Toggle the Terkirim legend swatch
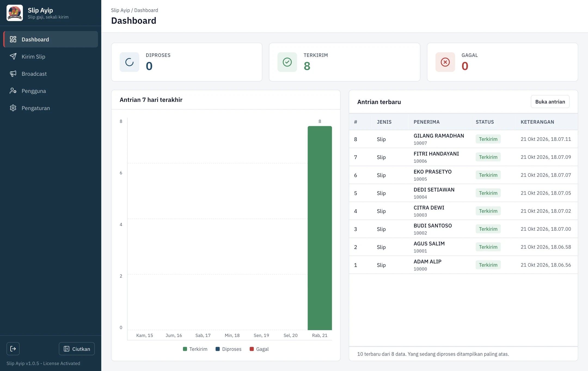Image resolution: width=588 pixels, height=371 pixels. click(185, 349)
